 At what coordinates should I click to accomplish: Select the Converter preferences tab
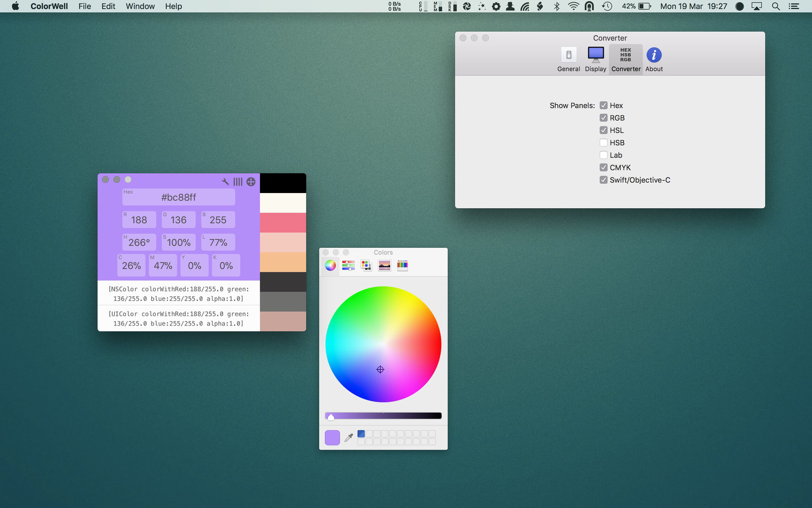tap(626, 59)
